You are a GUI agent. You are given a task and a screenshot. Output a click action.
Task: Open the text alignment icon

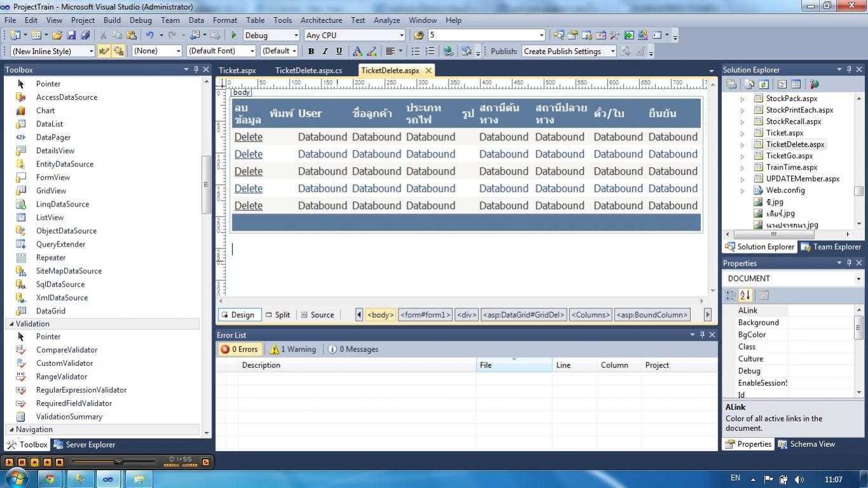390,51
